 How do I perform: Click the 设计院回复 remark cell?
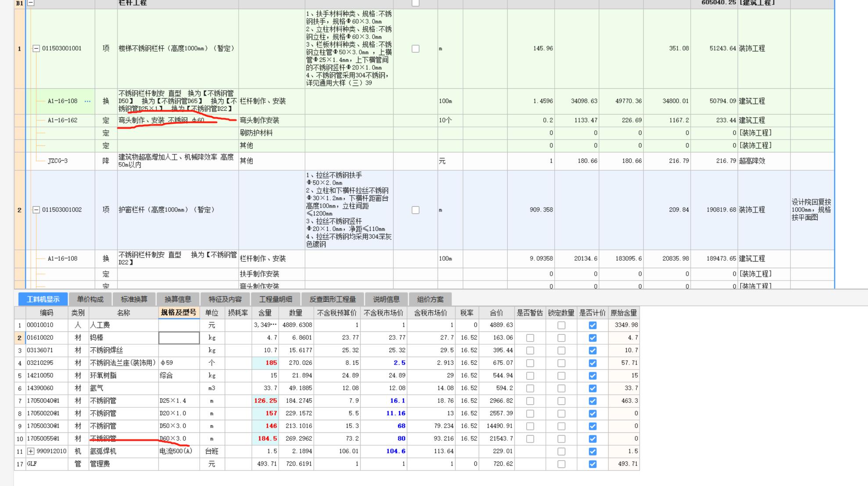click(x=812, y=210)
